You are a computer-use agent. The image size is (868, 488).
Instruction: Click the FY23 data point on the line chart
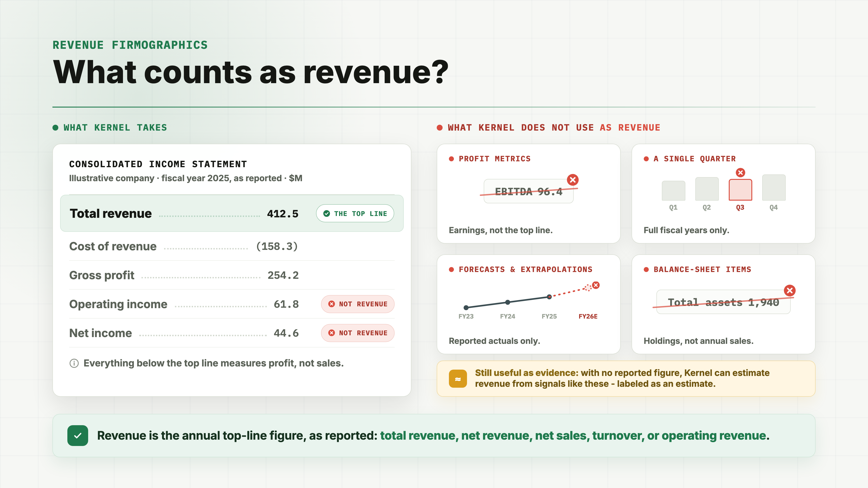click(466, 307)
